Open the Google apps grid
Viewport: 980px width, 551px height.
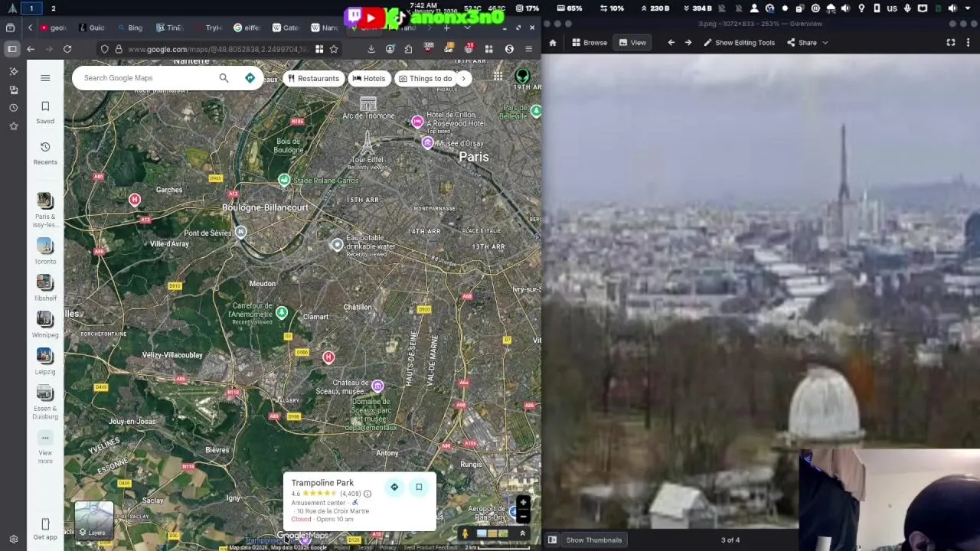(x=498, y=76)
